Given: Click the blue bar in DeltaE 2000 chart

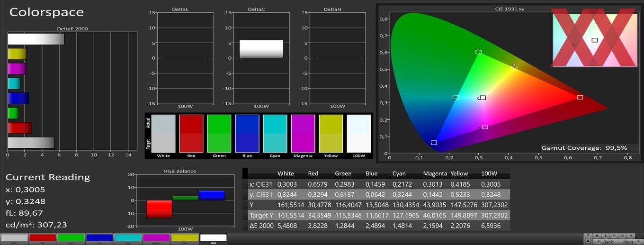Looking at the screenshot, I should click(x=18, y=99).
